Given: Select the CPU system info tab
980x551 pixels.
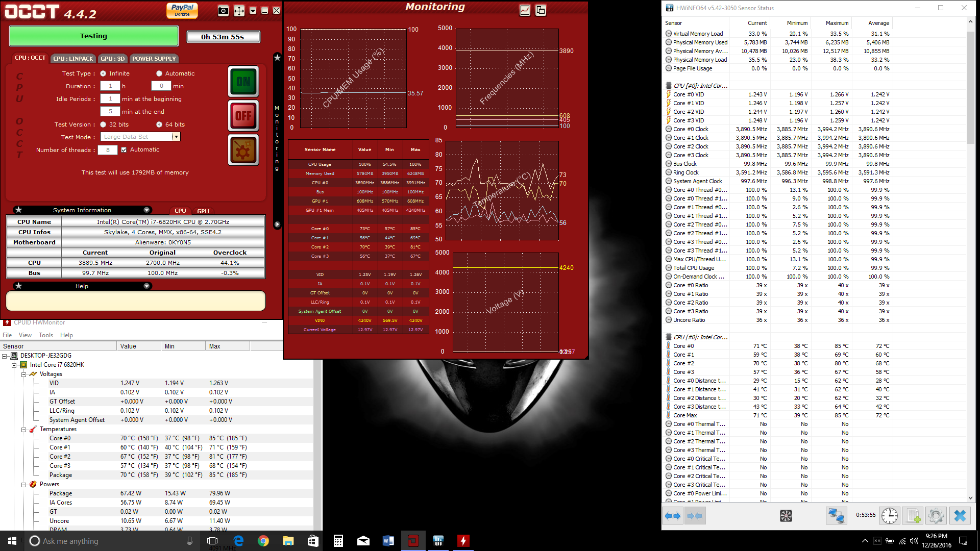Looking at the screenshot, I should [x=180, y=211].
